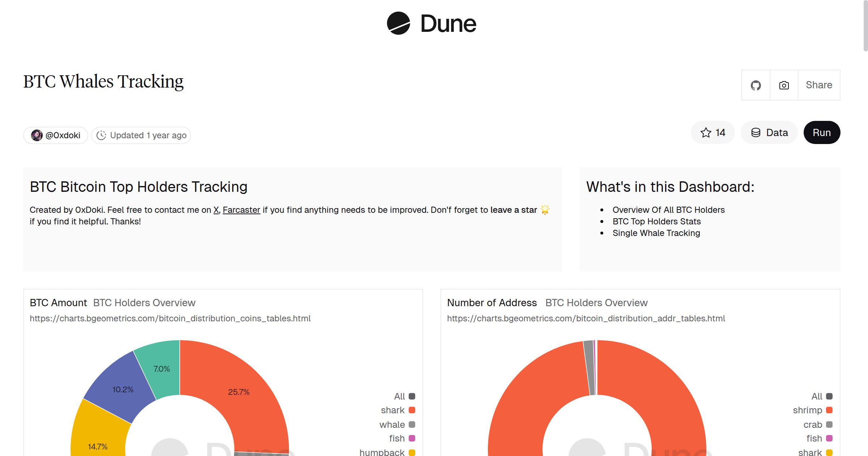Open the bitcoin_distribution_addr_tables URL
Image resolution: width=868 pixels, height=456 pixels.
point(586,318)
